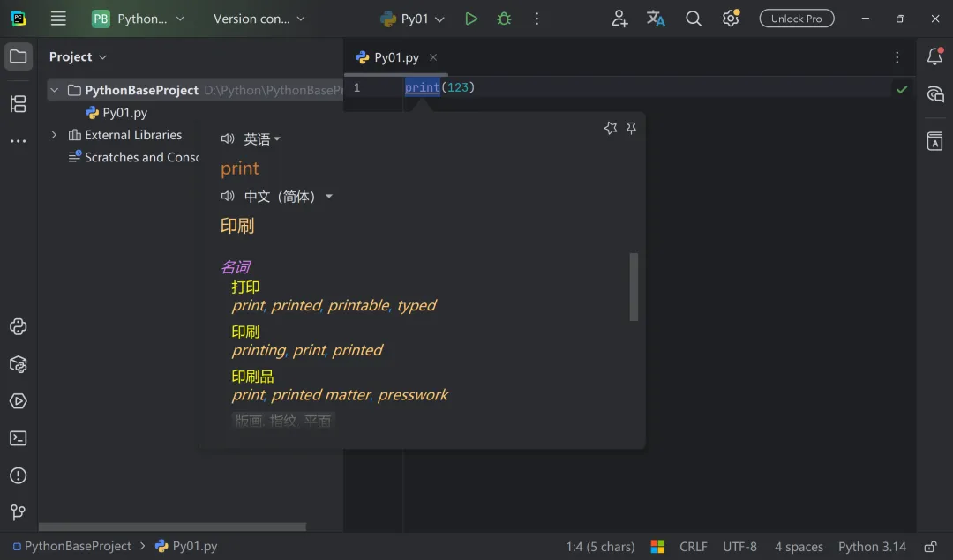Viewport: 953px width, 560px height.
Task: Change UTF-8 file encoding
Action: click(x=739, y=547)
